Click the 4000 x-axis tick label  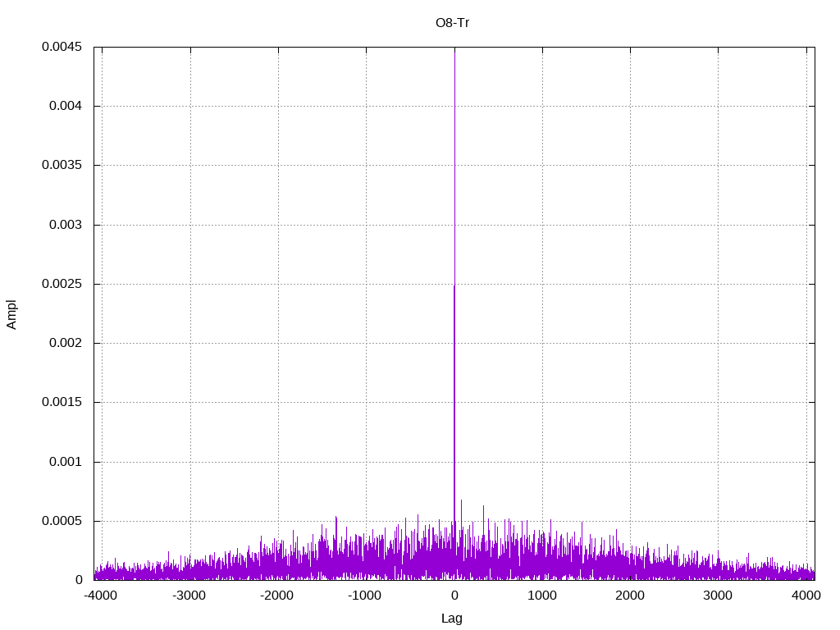(806, 596)
